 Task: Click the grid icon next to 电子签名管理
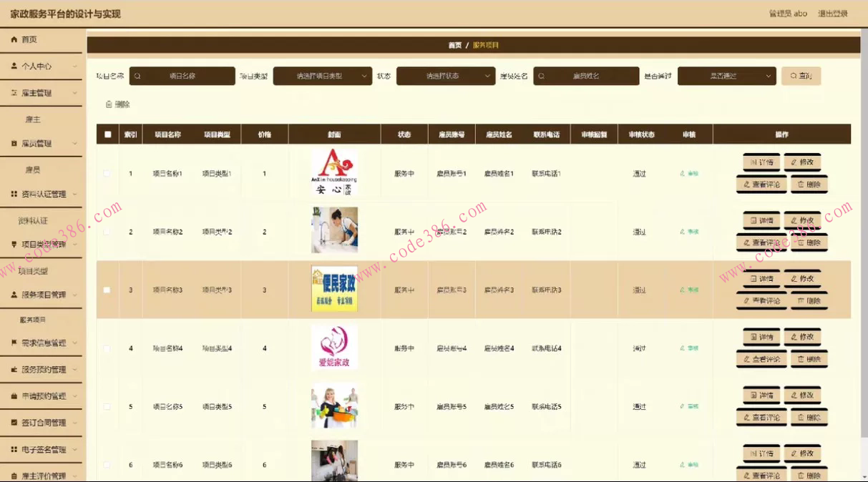(x=14, y=450)
